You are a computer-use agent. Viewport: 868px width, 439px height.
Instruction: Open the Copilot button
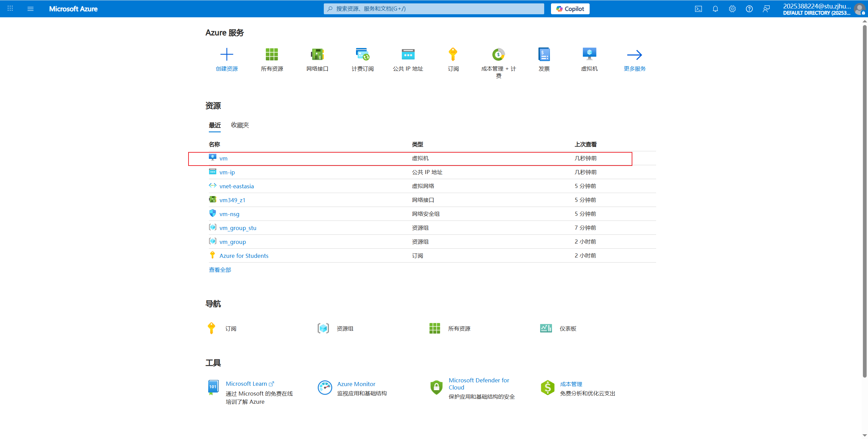[570, 9]
